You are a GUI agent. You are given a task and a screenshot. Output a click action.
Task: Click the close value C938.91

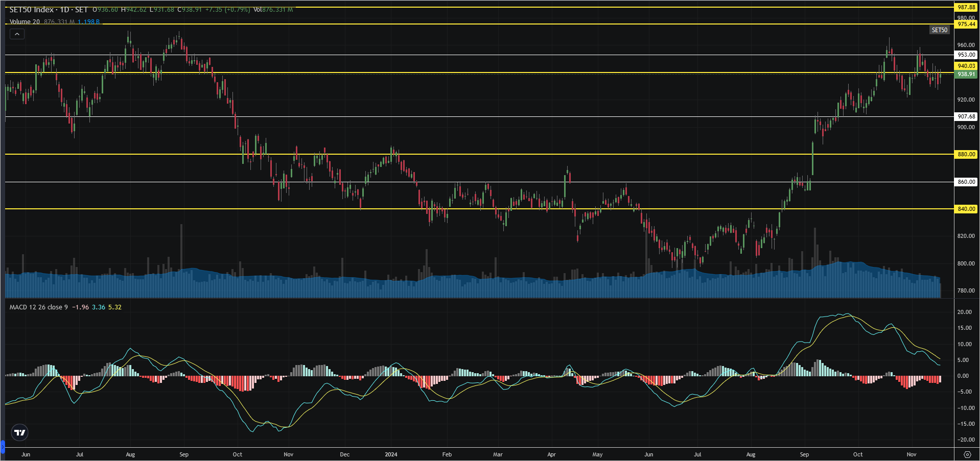190,10
